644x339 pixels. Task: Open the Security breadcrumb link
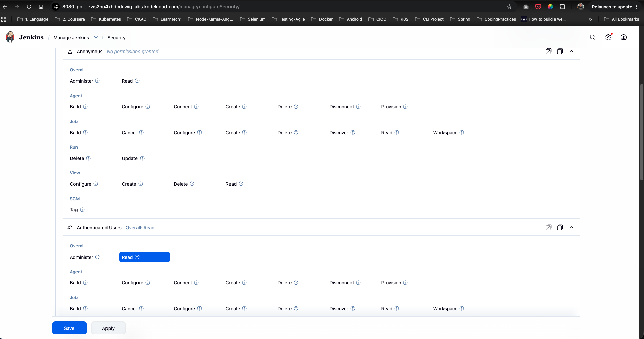(116, 38)
